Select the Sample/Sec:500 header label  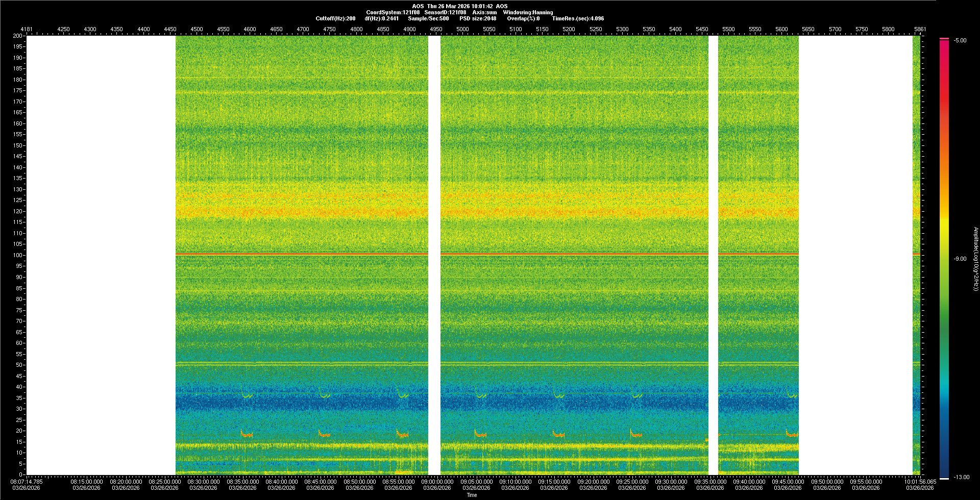coord(428,18)
